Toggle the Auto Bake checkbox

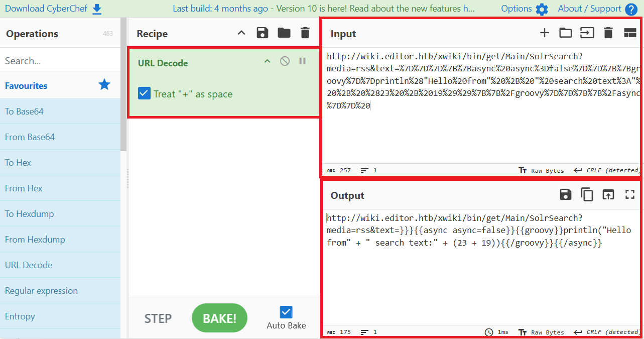[286, 312]
